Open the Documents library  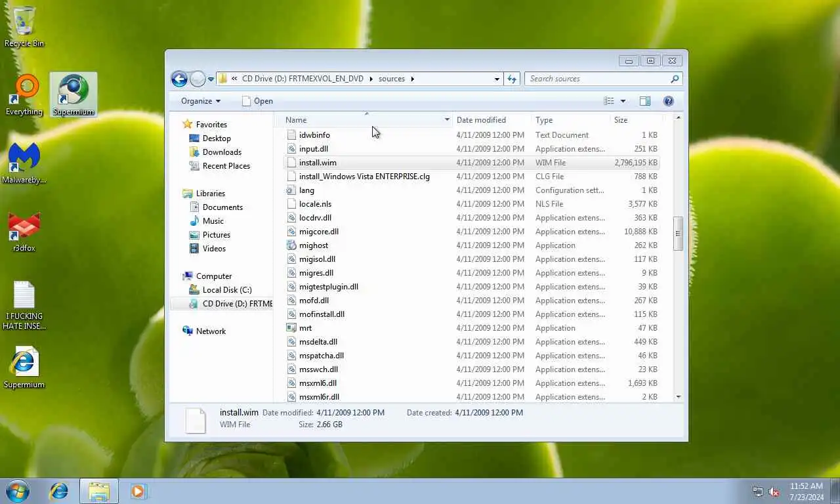coord(217,207)
